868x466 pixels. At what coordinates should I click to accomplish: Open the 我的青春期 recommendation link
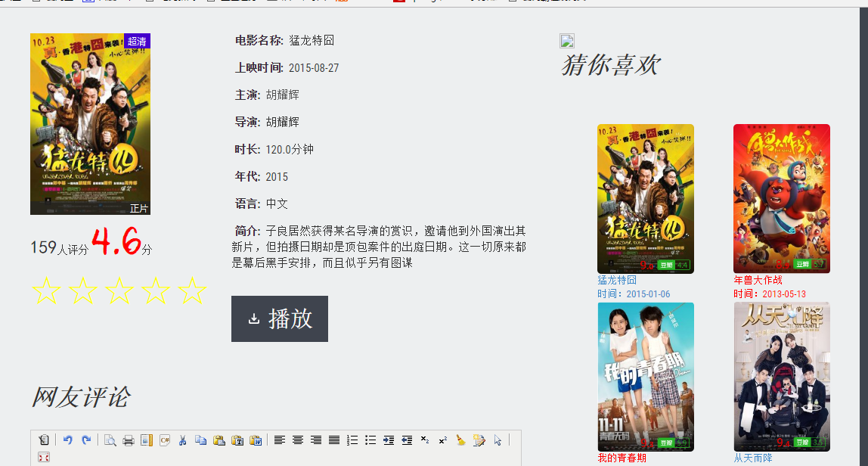[x=622, y=458]
